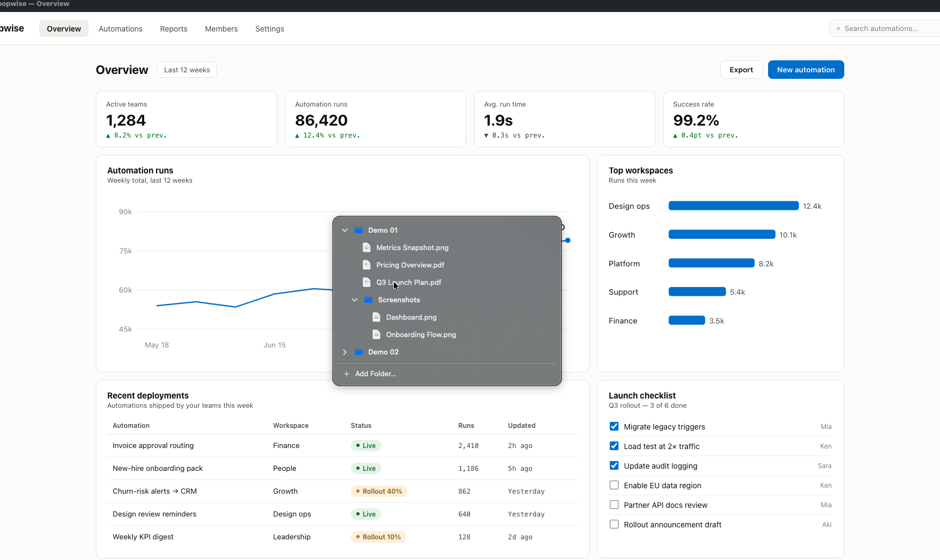Uncheck Update audit logging
The height and width of the screenshot is (560, 940).
(614, 465)
